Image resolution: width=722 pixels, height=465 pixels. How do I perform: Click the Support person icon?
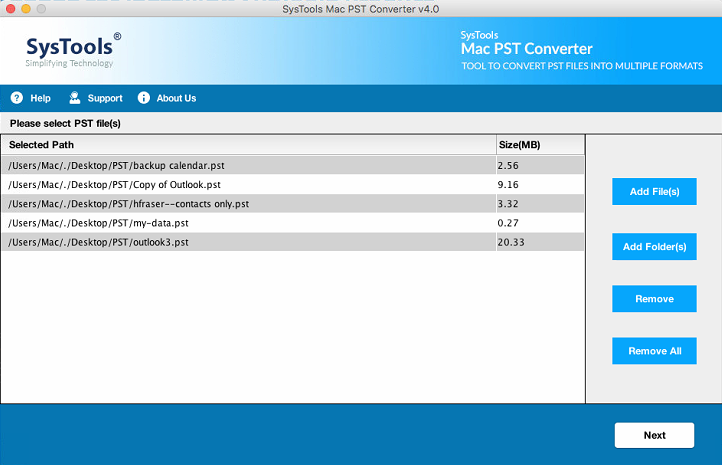75,98
